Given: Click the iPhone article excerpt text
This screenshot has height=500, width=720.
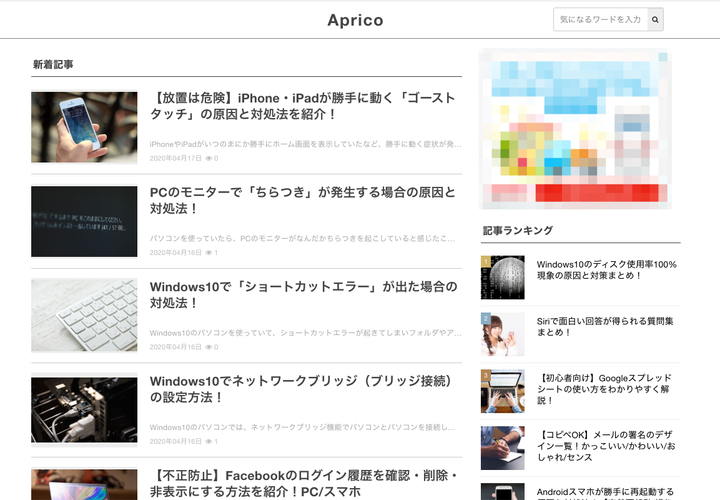Looking at the screenshot, I should click(x=305, y=144).
